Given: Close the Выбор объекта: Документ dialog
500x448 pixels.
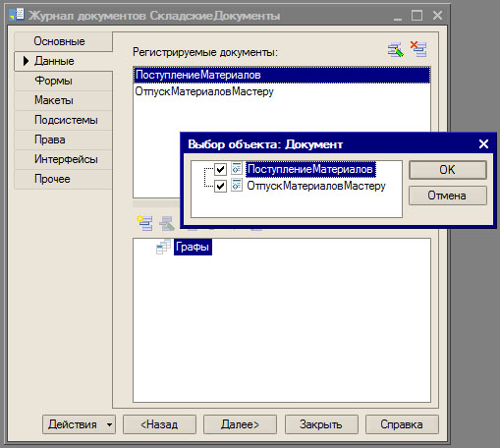Looking at the screenshot, I should pyautogui.click(x=483, y=144).
